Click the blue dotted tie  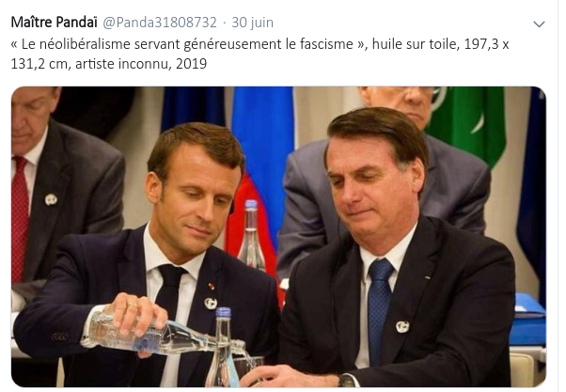tap(379, 310)
